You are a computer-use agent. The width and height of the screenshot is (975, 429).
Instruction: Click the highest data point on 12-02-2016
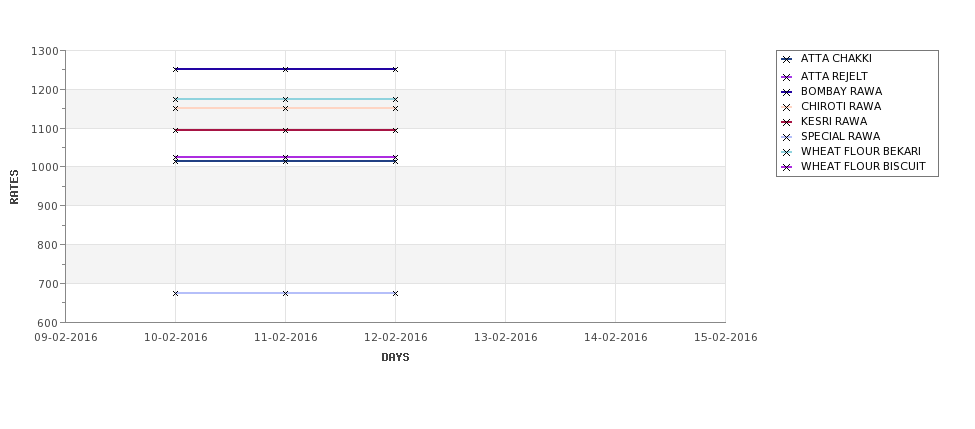pos(395,69)
